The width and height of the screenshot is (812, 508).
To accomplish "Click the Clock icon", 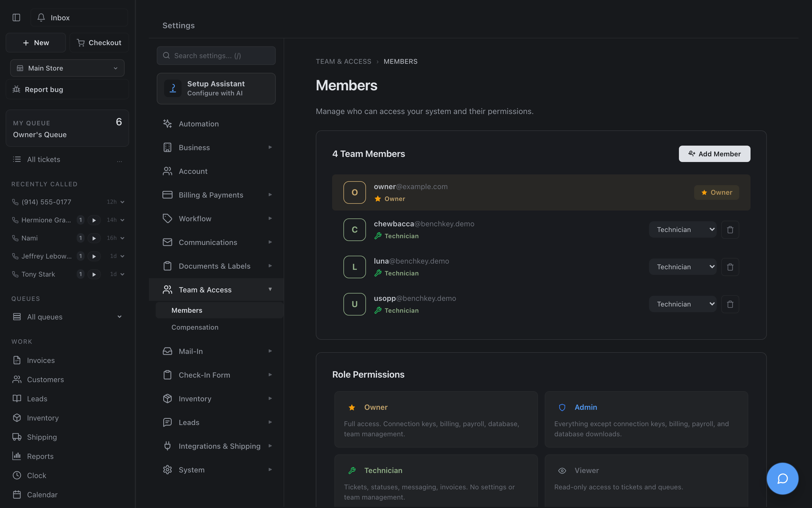I will pos(17,475).
